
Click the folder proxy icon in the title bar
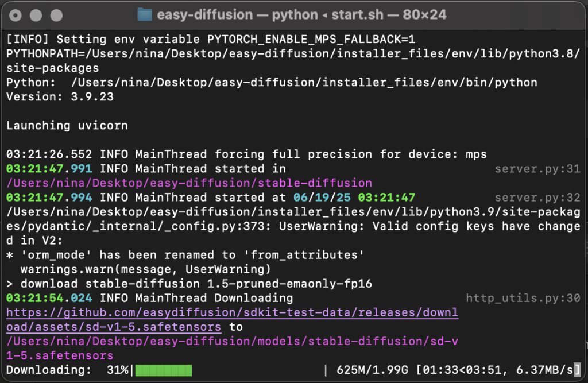tap(145, 15)
